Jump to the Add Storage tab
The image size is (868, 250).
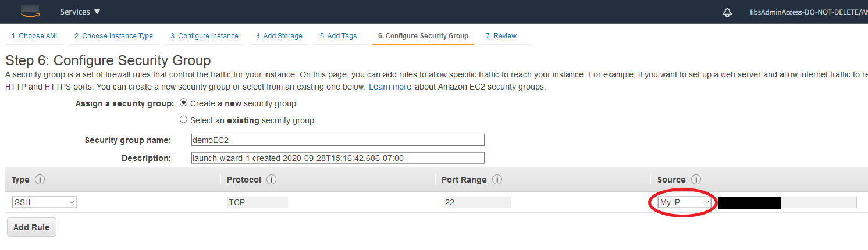click(279, 36)
